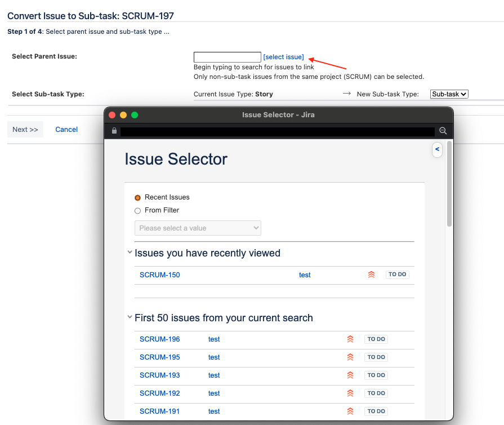Click the priority icon on the SCRUM-193 row
The width and height of the screenshot is (504, 425).
pyautogui.click(x=350, y=375)
